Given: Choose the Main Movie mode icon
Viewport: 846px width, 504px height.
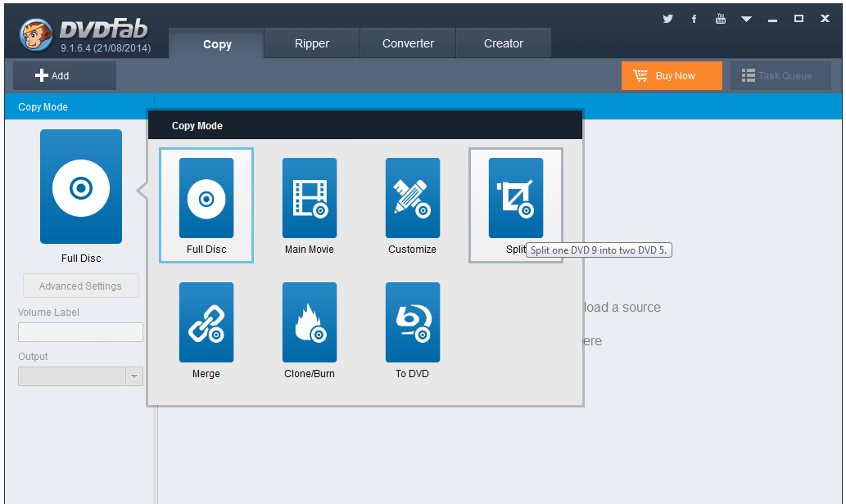Looking at the screenshot, I should click(309, 198).
